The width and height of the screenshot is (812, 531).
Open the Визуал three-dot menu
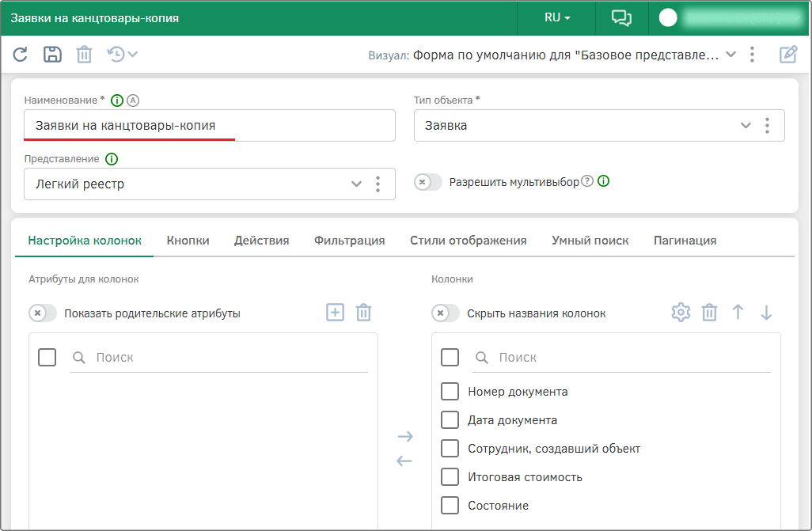[x=752, y=55]
